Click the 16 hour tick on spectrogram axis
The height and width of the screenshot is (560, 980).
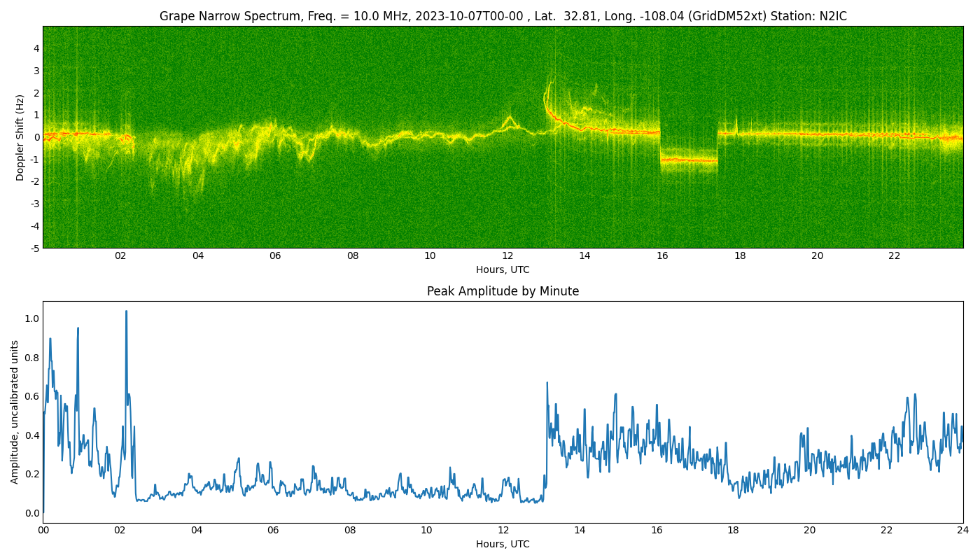[x=662, y=255]
